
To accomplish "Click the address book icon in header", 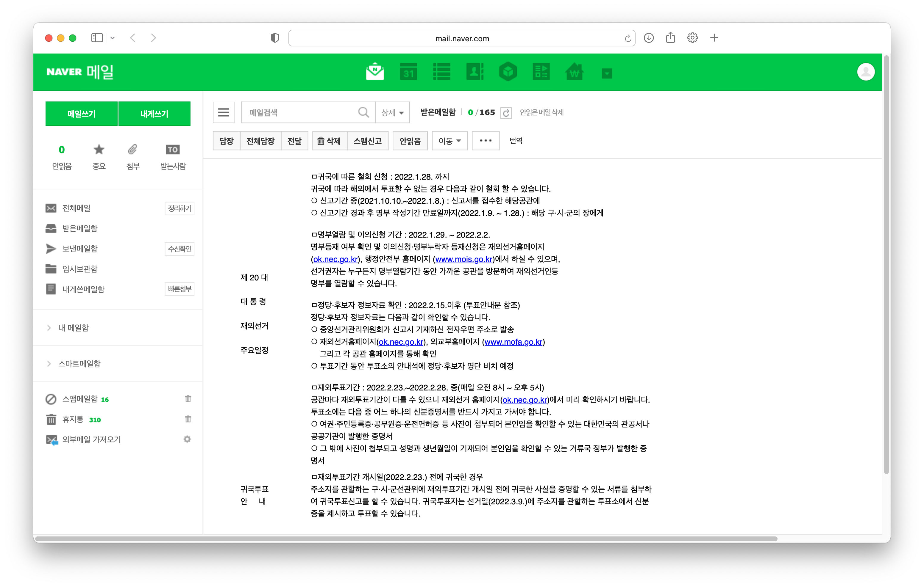I will coord(475,72).
